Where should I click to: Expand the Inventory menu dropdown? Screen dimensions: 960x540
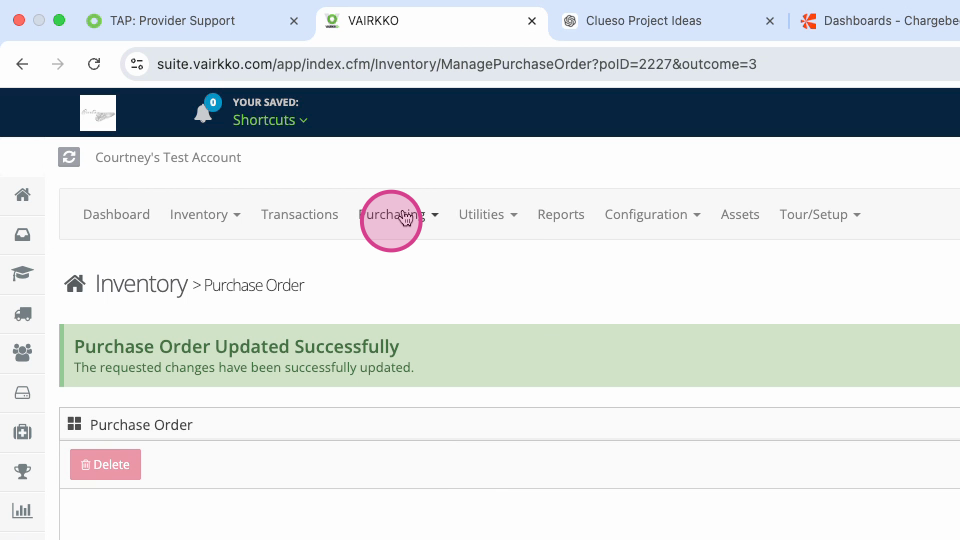click(205, 214)
